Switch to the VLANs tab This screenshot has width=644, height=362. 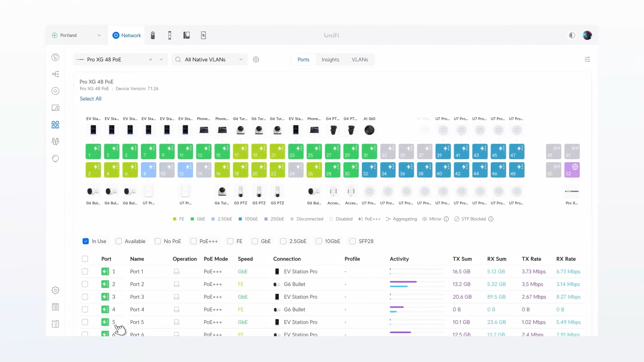pos(360,59)
